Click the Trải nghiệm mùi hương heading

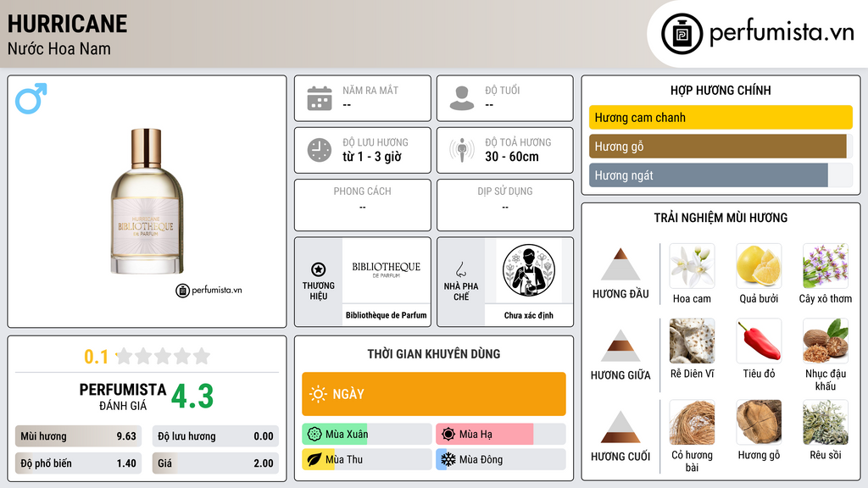tap(721, 218)
